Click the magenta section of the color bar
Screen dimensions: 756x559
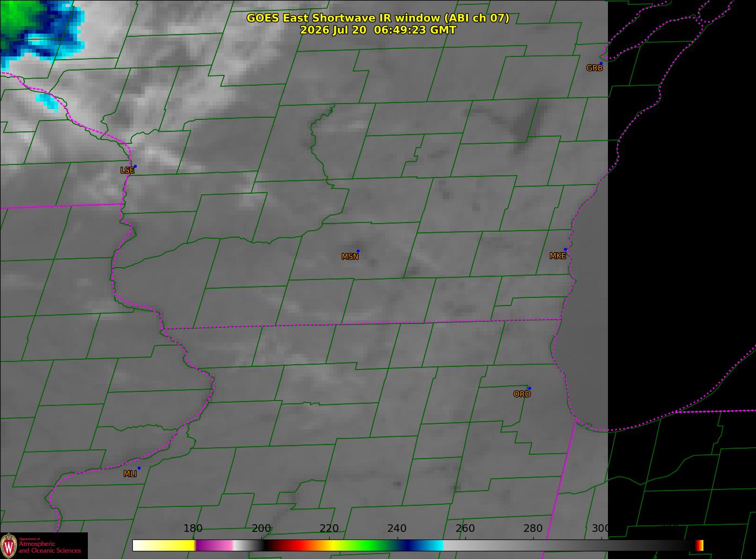click(x=214, y=545)
